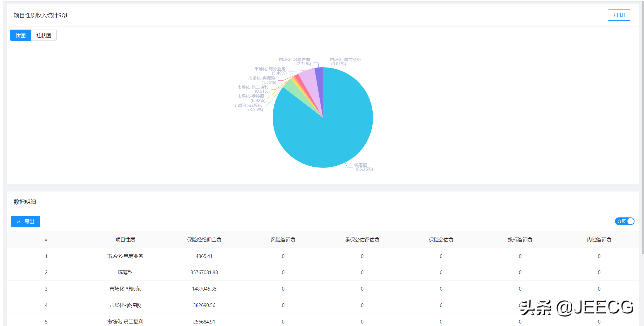The width and height of the screenshot is (644, 326).
Task: Click the 保险经纪佣金费 column header
Action: pos(204,239)
